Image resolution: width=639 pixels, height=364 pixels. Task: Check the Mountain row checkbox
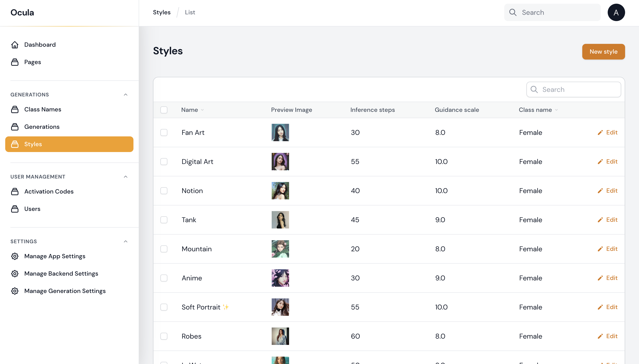(x=164, y=249)
